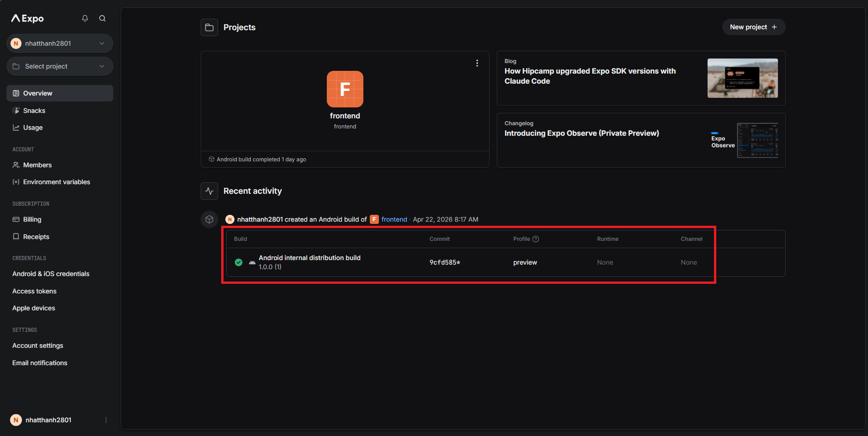Open frontend link in recent activity
868x436 pixels.
pyautogui.click(x=394, y=219)
